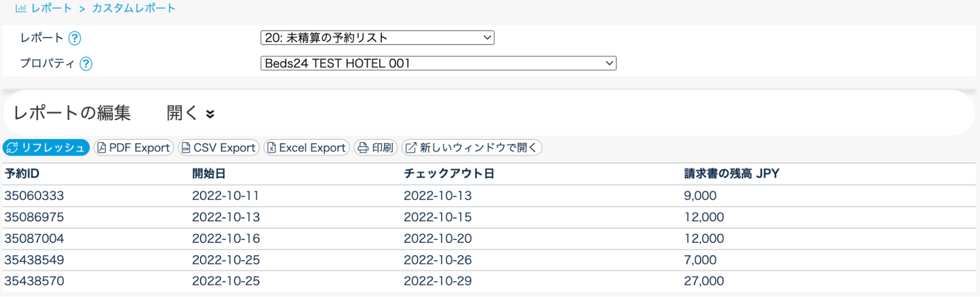This screenshot has width=980, height=297.
Task: Click help icon next to レポート label
Action: click(75, 38)
